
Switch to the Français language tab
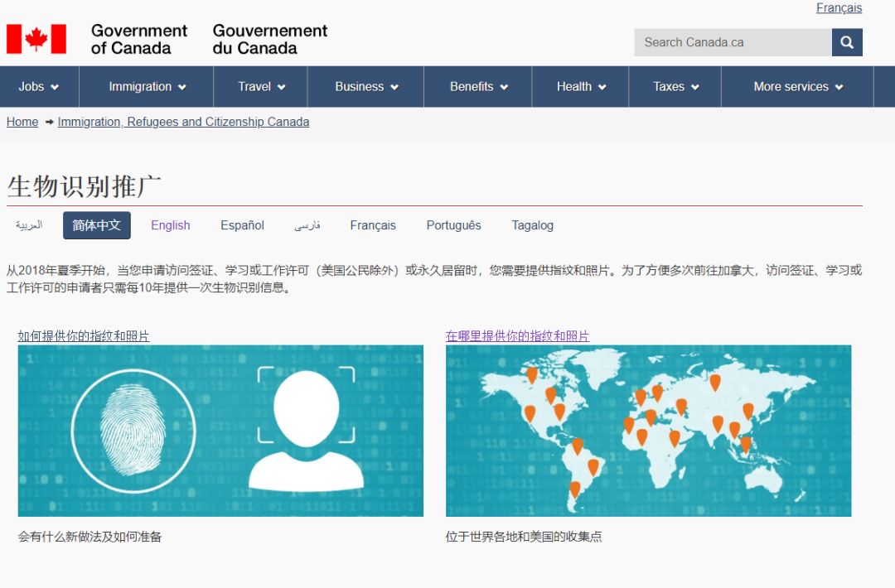(x=373, y=225)
